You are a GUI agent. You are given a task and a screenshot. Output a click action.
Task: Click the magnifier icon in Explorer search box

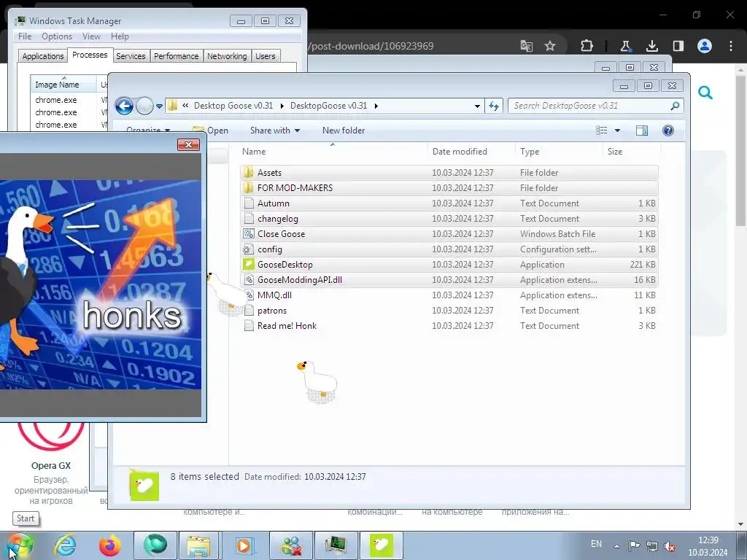click(x=675, y=106)
